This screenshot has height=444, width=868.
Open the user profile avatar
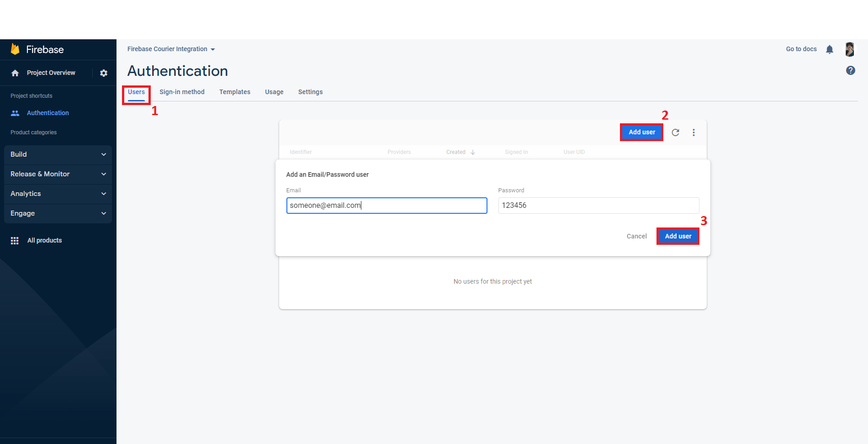coord(849,49)
